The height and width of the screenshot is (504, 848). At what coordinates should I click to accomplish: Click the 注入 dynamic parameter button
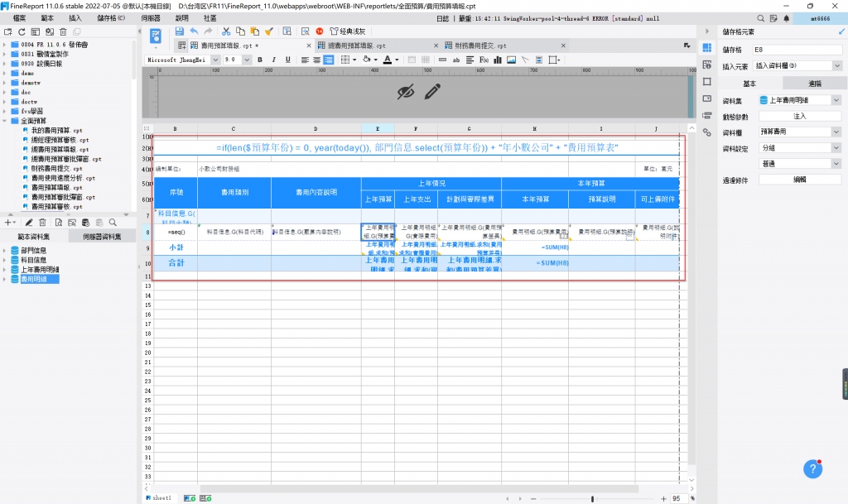(800, 116)
